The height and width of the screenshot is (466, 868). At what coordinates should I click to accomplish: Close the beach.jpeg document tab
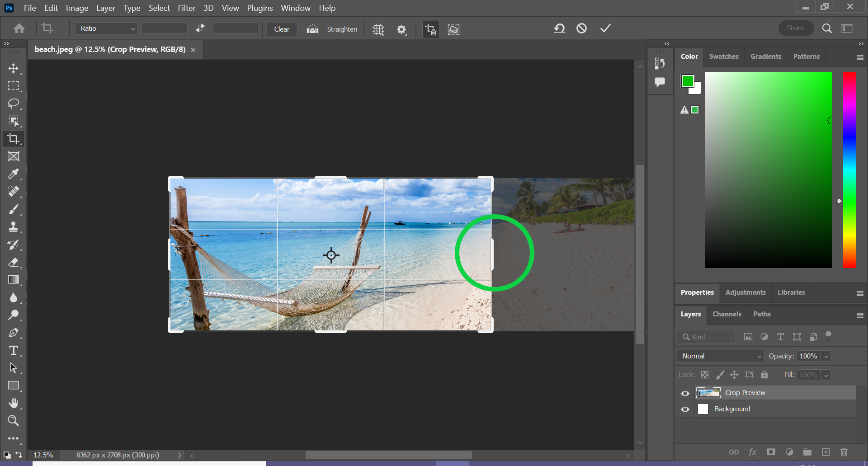pos(193,50)
